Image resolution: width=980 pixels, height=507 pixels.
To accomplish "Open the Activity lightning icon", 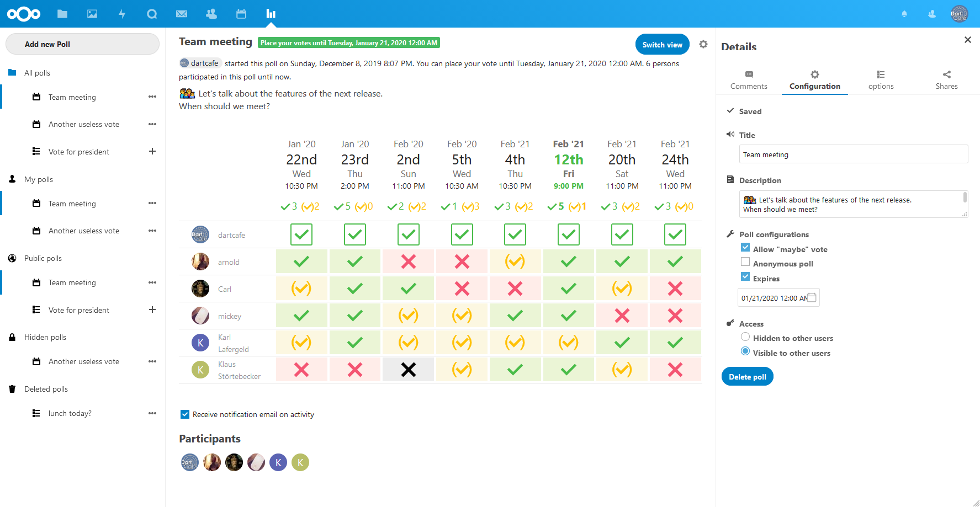I will click(x=122, y=14).
